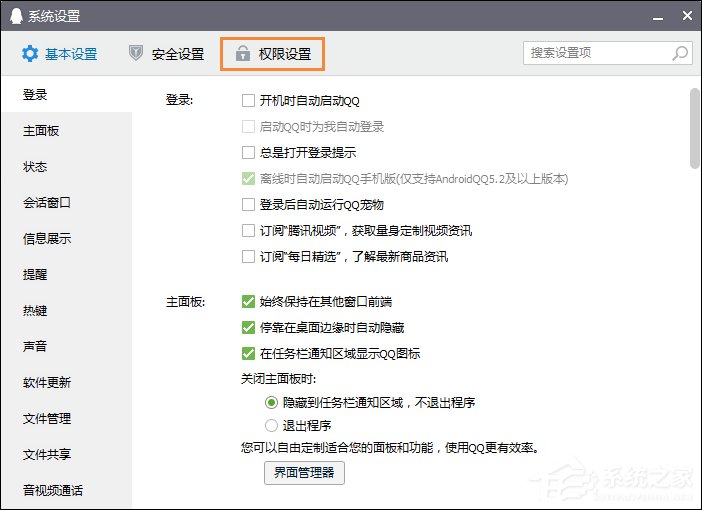The height and width of the screenshot is (510, 702).
Task: Select 声音 in the sidebar
Action: click(66, 346)
